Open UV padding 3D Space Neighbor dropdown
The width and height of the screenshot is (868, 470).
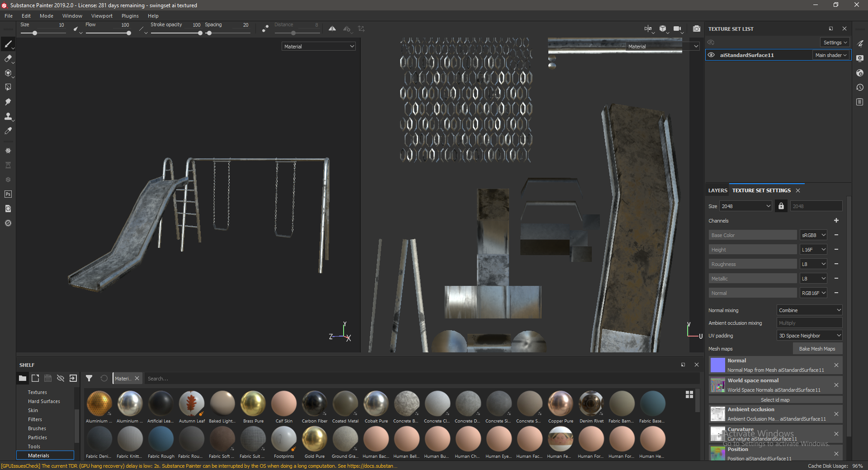click(810, 335)
